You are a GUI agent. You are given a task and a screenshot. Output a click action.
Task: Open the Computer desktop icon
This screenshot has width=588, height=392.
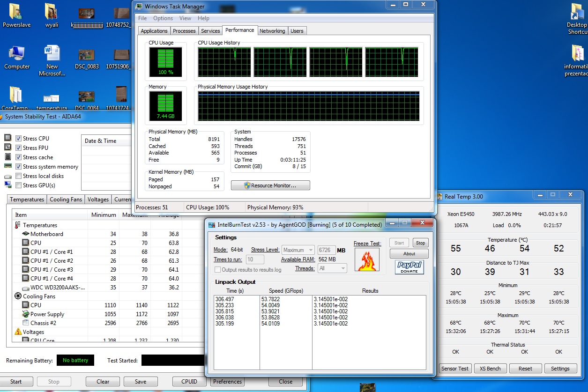[17, 58]
